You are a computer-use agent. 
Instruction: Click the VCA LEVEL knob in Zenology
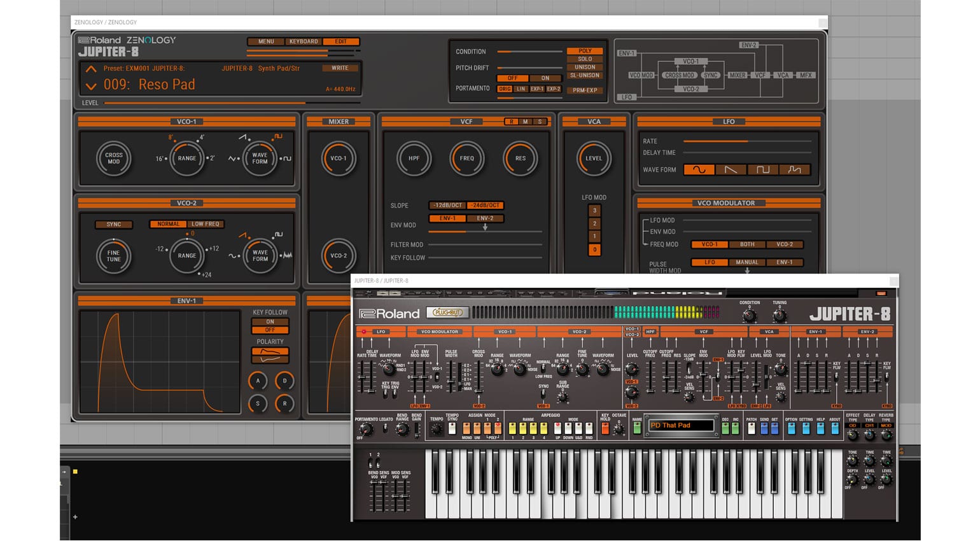(594, 158)
